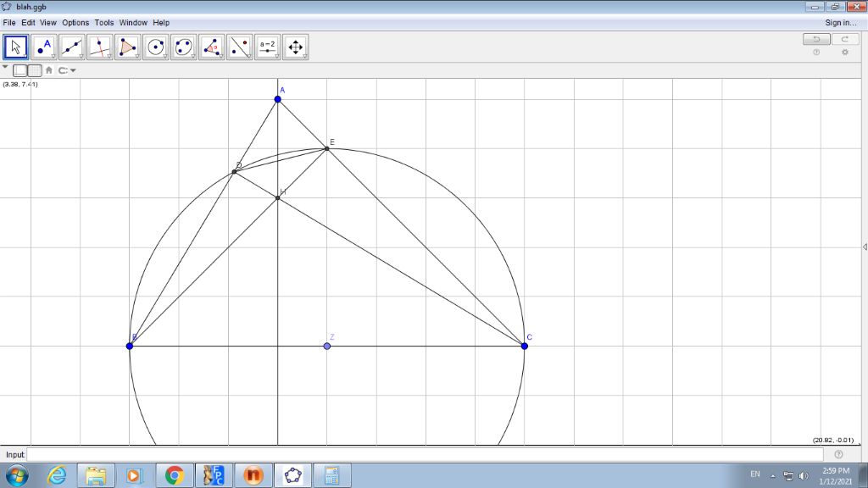The image size is (868, 488).
Task: Select intersection point E
Action: 326,148
